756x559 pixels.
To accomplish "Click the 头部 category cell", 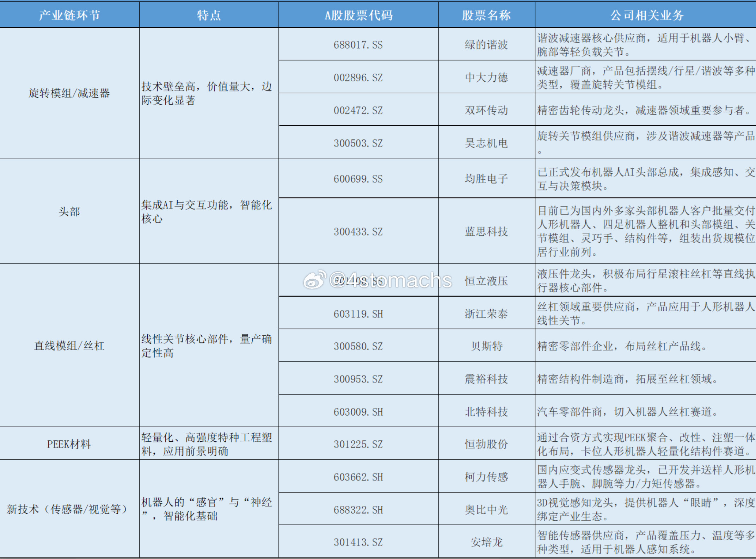I will pos(69,211).
